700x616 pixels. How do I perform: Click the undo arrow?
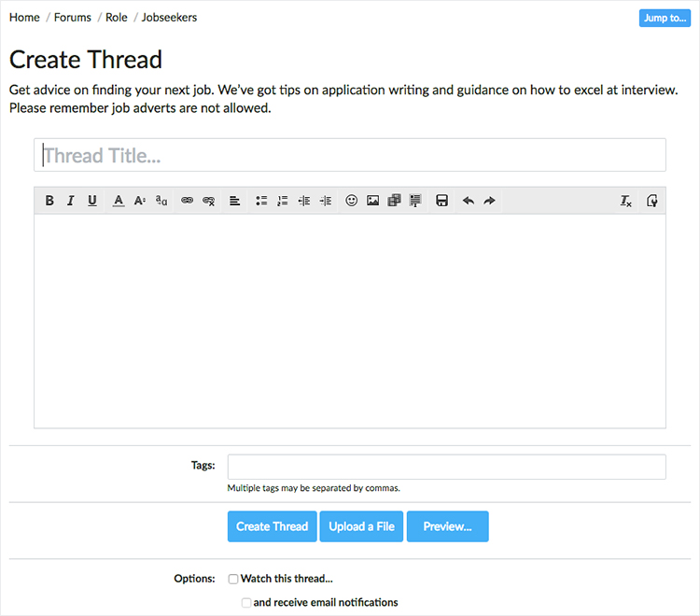tap(469, 201)
